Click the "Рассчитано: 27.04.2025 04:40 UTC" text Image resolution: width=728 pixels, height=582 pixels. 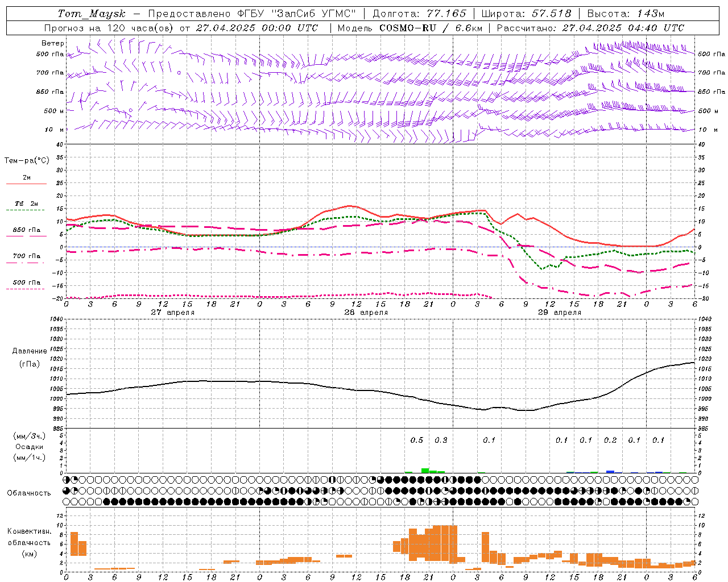pyautogui.click(x=590, y=28)
